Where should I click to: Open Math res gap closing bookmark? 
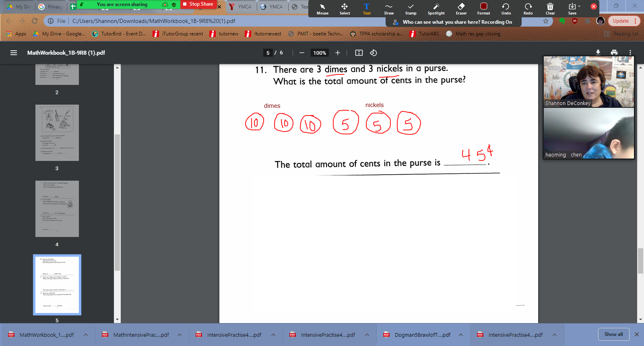click(x=473, y=34)
